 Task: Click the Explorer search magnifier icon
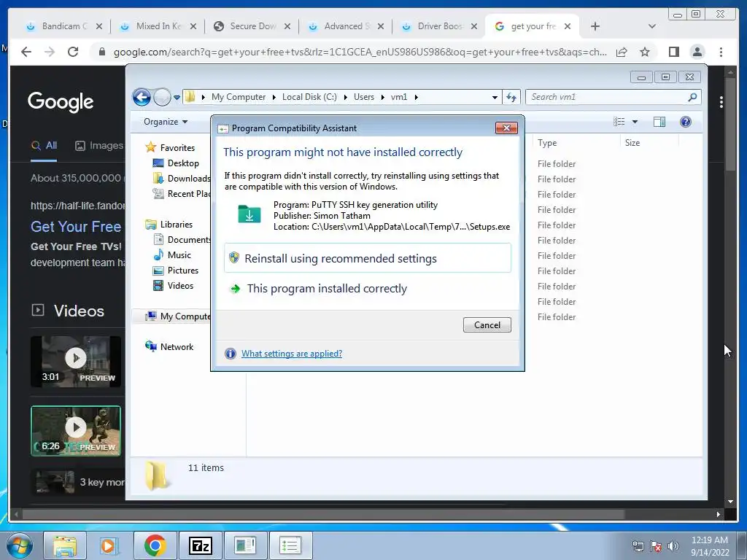pyautogui.click(x=692, y=97)
